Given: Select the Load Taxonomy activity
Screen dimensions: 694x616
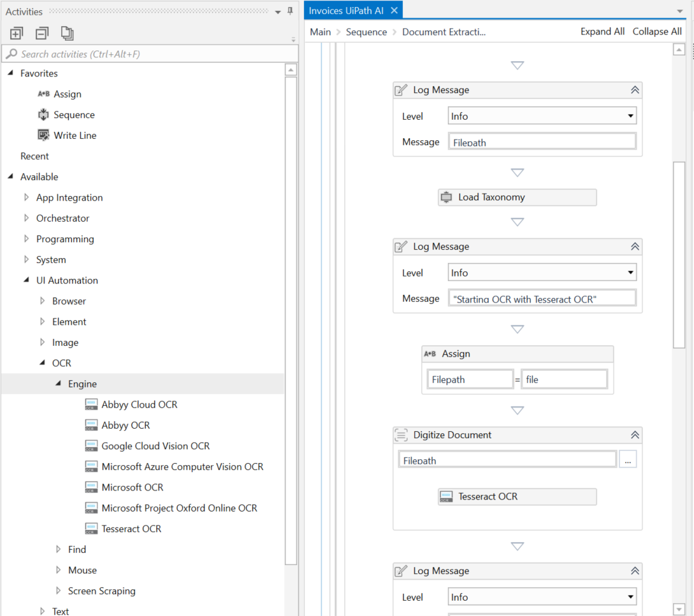Looking at the screenshot, I should pyautogui.click(x=517, y=197).
